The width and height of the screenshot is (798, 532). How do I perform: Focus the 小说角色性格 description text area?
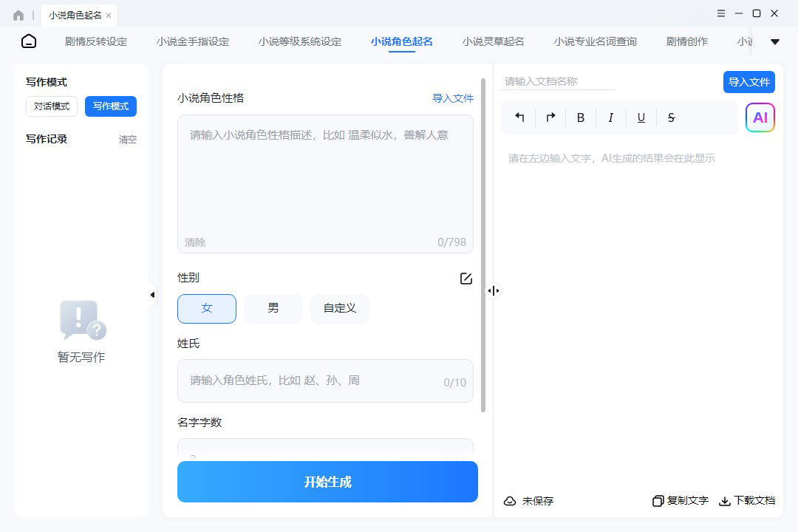click(x=325, y=184)
